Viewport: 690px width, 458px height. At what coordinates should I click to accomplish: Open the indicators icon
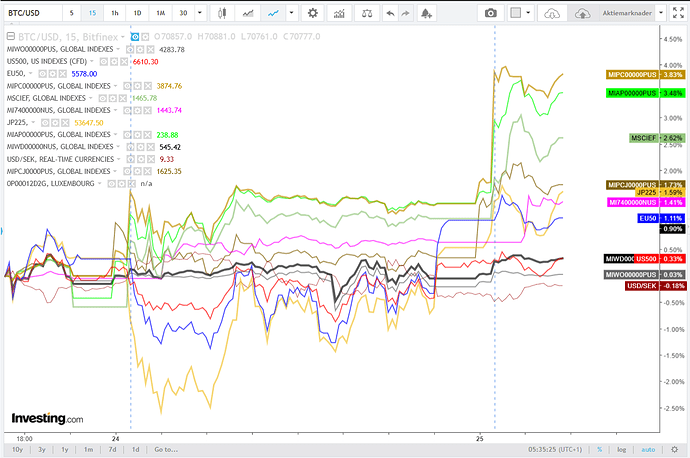(x=339, y=13)
